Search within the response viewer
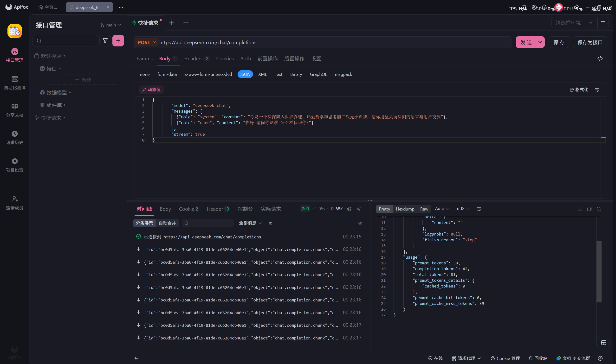Viewport: 616px width, 364px height. [599, 209]
